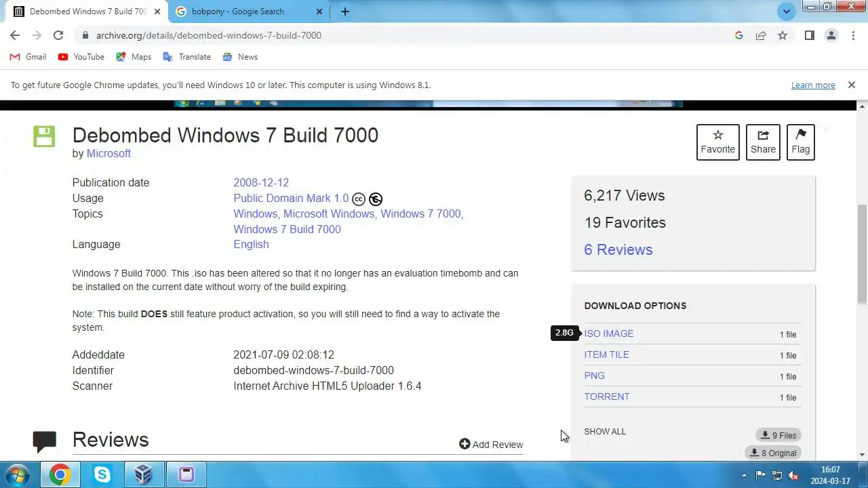Open the Windows 7 Build 7000 topic link

pyautogui.click(x=287, y=229)
